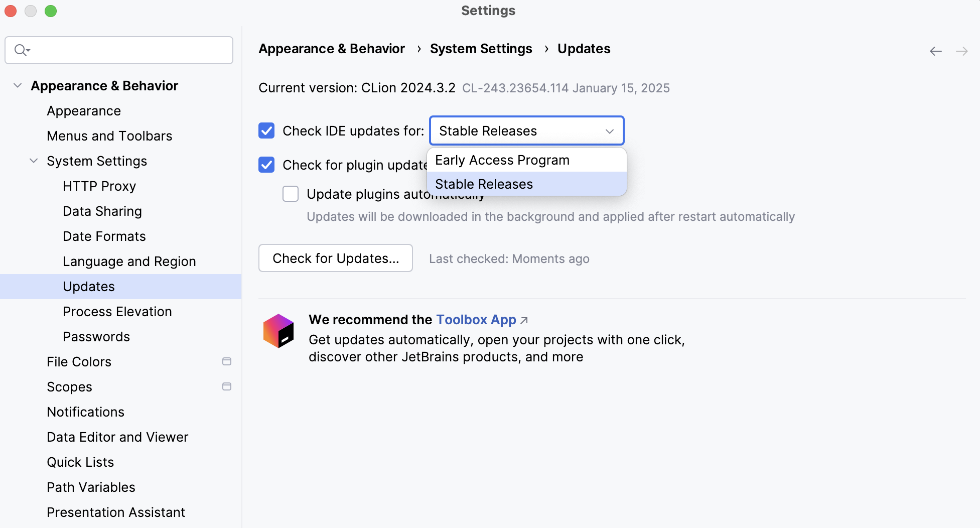
Task: Click the forward navigation arrow
Action: pyautogui.click(x=961, y=51)
